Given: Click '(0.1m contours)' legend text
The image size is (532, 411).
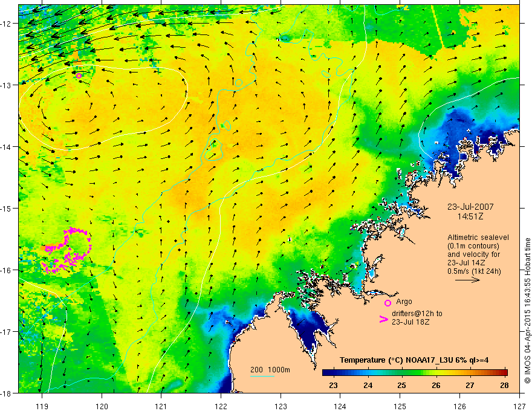Looking at the screenshot, I should tap(473, 246).
